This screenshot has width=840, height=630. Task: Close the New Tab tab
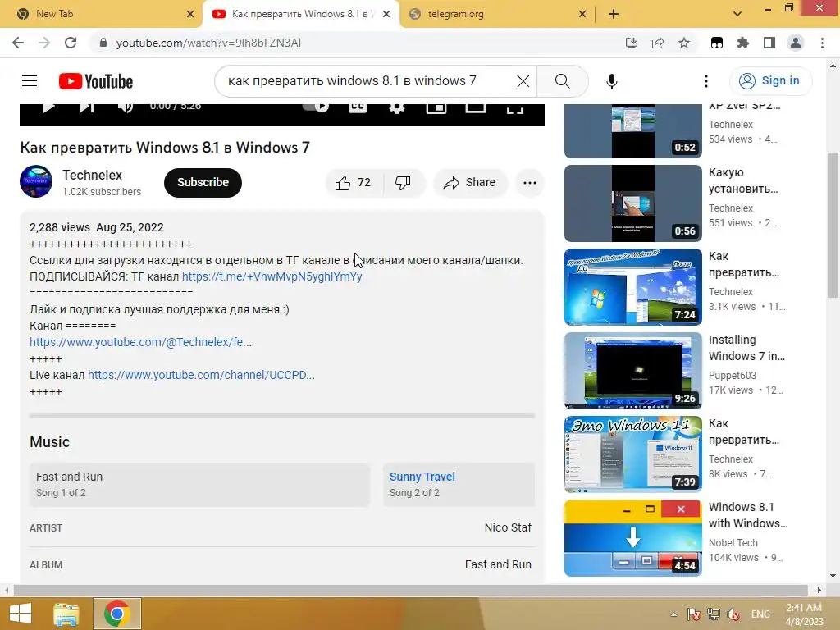[x=190, y=14]
